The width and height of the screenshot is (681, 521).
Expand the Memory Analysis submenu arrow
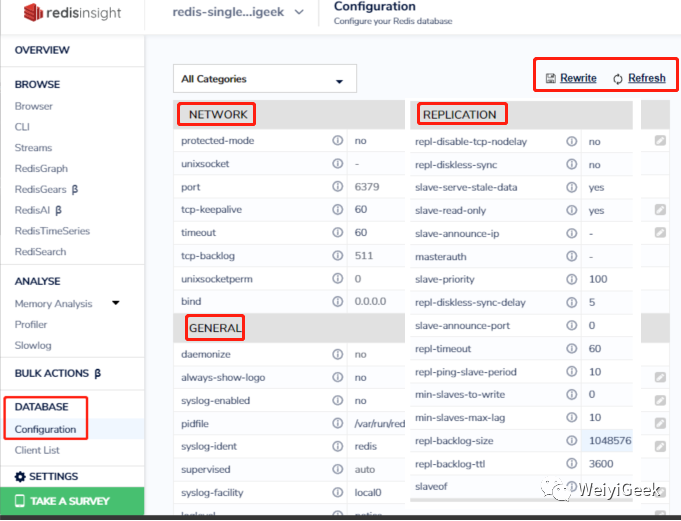[x=116, y=303]
